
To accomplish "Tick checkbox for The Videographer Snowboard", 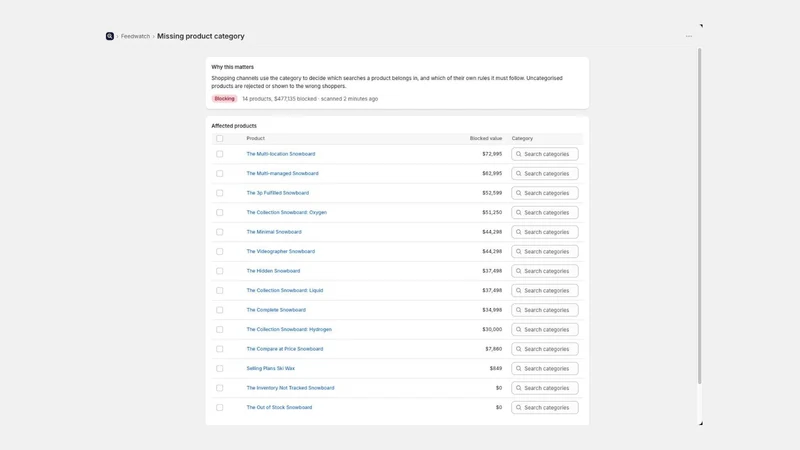I will point(219,252).
